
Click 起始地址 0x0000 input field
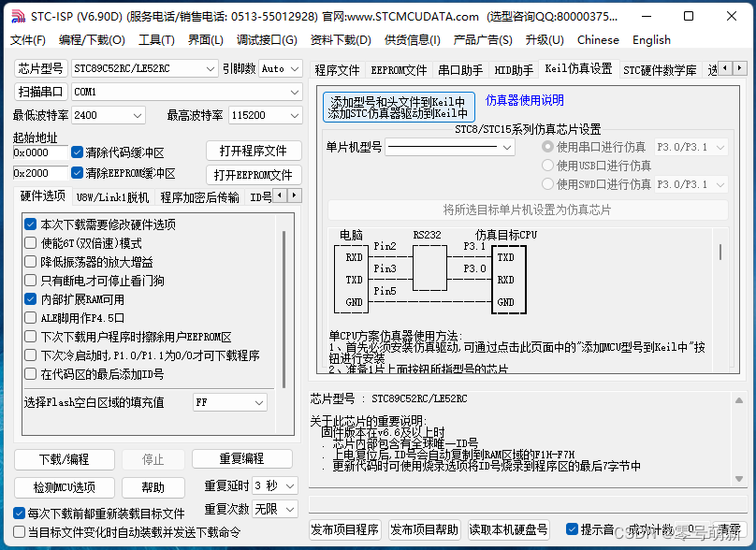[40, 152]
